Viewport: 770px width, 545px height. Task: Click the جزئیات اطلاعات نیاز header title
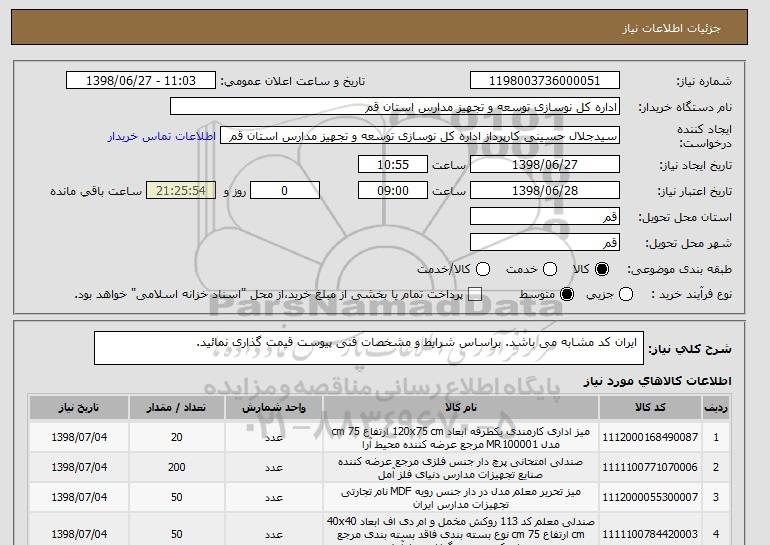click(672, 28)
